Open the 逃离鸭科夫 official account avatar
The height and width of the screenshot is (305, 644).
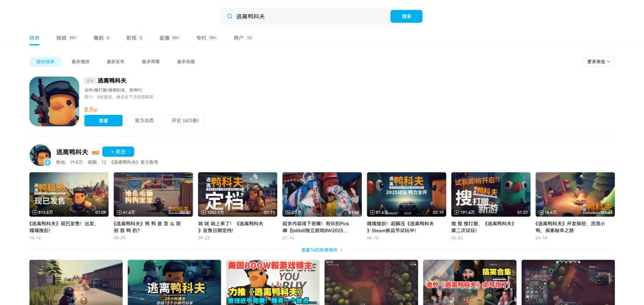click(x=40, y=155)
